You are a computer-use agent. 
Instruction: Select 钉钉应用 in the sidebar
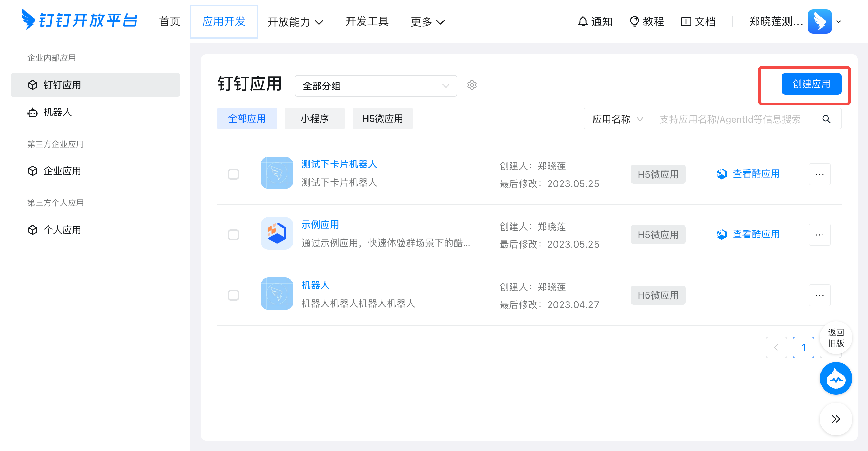coord(95,85)
